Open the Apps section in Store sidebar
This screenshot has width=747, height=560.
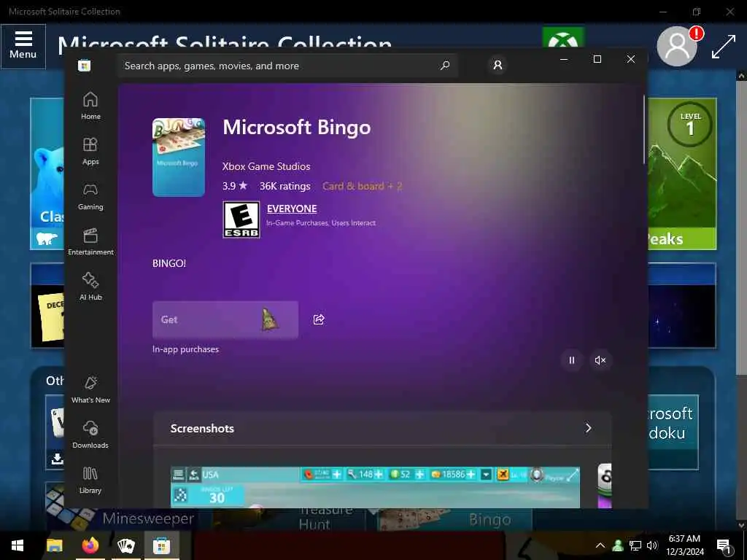point(90,151)
